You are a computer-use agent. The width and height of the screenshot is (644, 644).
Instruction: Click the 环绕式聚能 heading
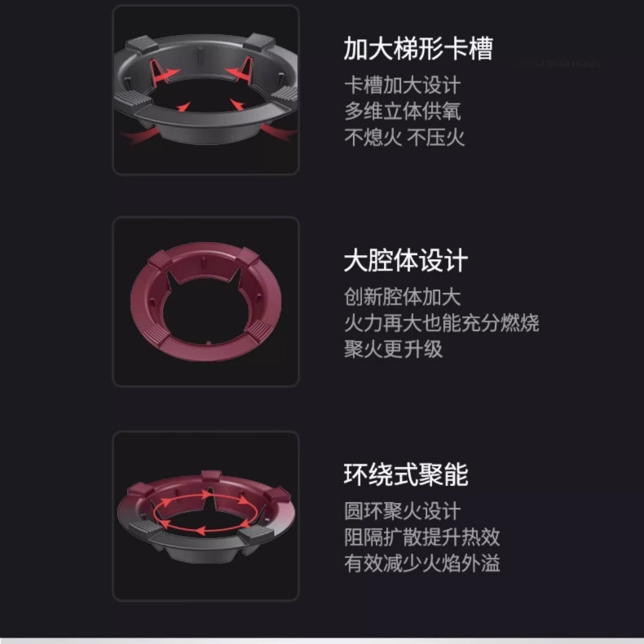click(405, 474)
